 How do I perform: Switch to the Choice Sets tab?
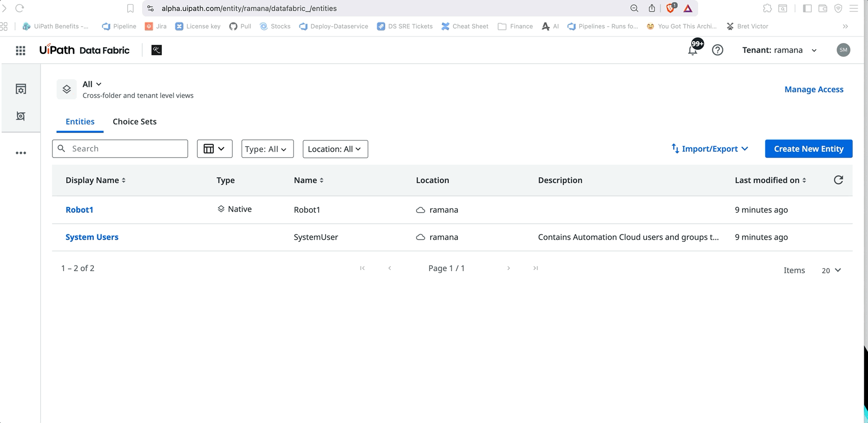click(x=134, y=121)
